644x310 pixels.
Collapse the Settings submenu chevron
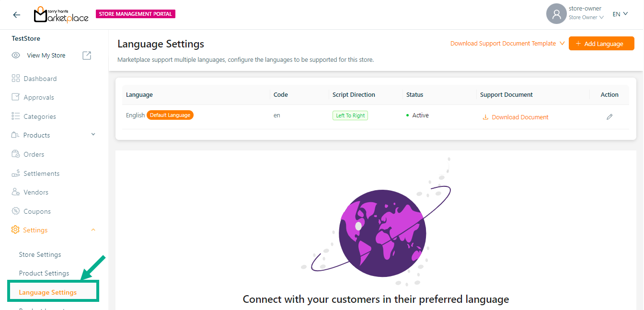click(93, 230)
